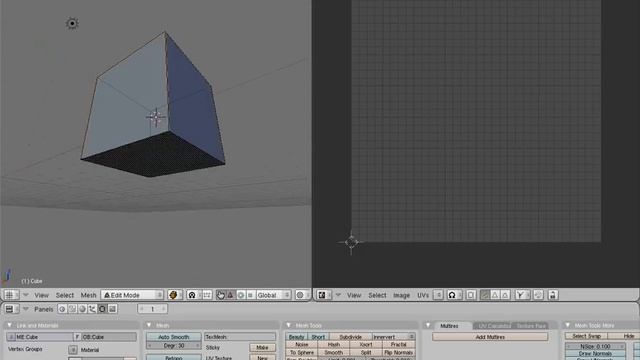
Task: Adjust the NSize 0.100 slider
Action: (x=595, y=346)
